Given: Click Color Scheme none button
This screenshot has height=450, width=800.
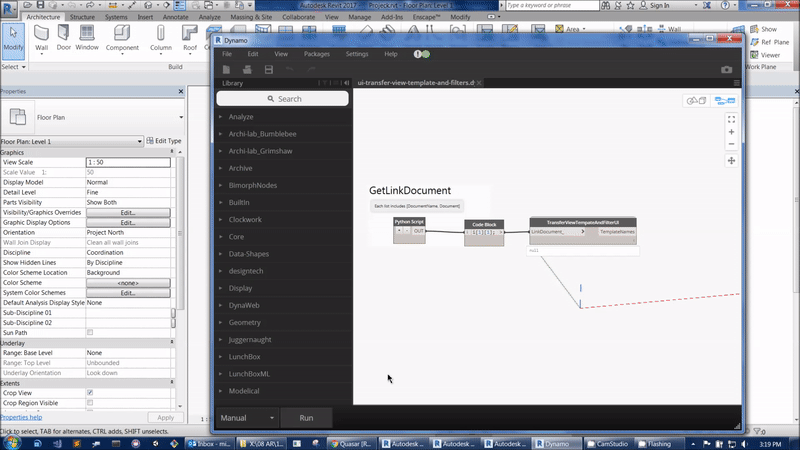Looking at the screenshot, I should coord(128,283).
